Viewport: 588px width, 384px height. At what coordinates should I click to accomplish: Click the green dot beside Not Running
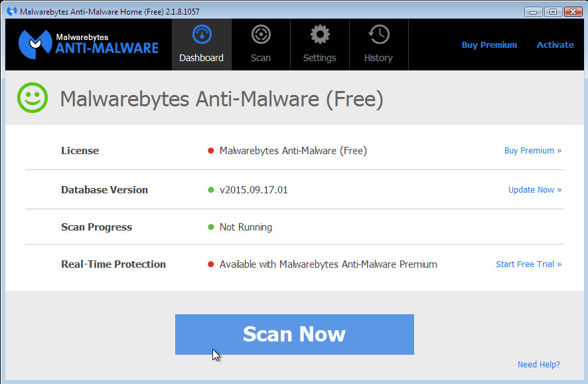211,227
